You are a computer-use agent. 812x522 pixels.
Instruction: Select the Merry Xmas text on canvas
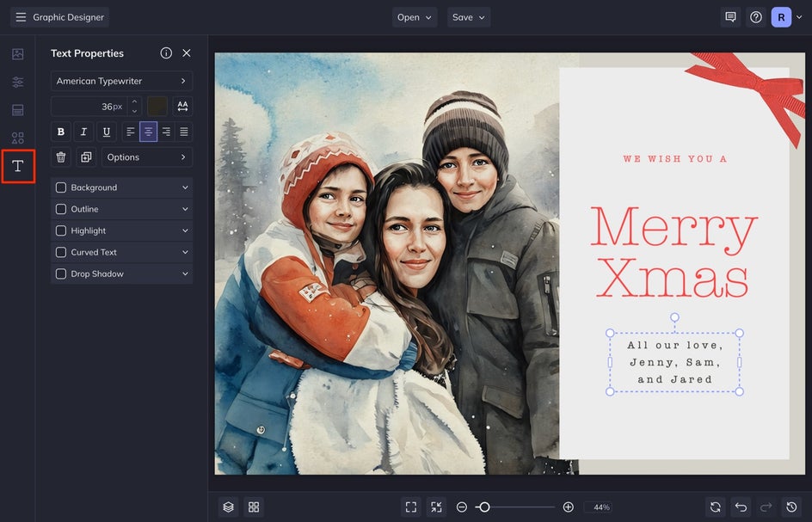point(674,252)
